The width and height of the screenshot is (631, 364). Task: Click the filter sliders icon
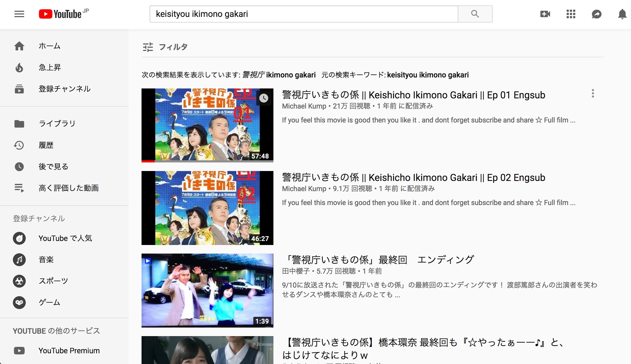(x=148, y=47)
